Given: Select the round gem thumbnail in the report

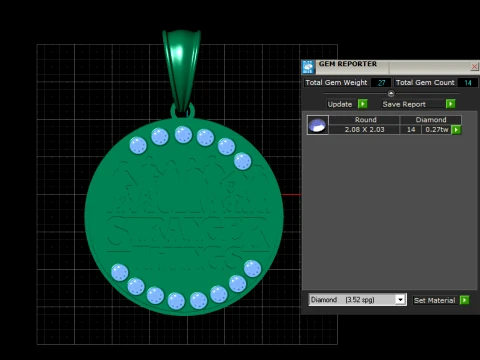Looking at the screenshot, I should pos(318,125).
